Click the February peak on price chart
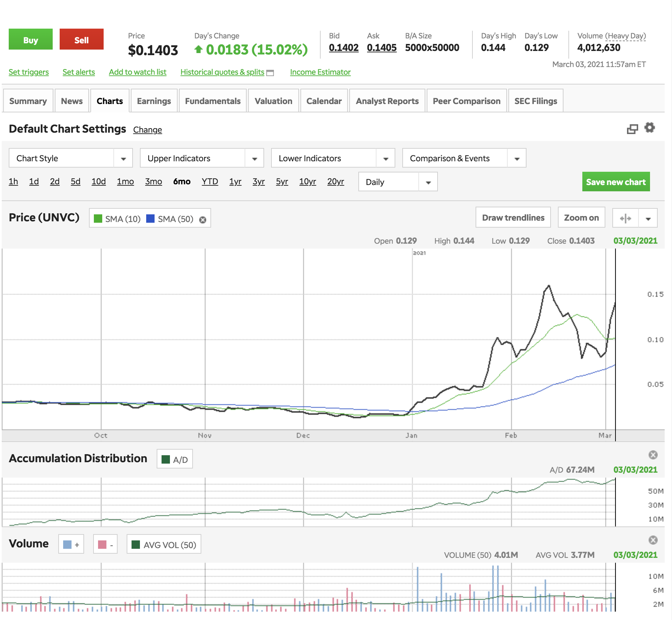 coord(549,286)
